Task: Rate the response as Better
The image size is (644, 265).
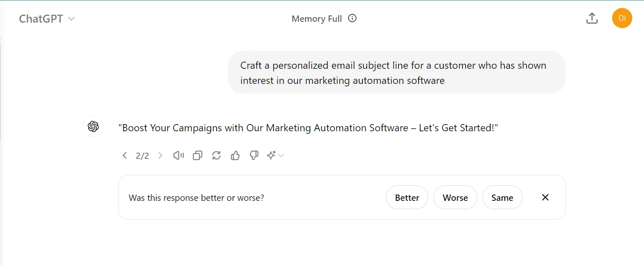Action: [x=407, y=197]
